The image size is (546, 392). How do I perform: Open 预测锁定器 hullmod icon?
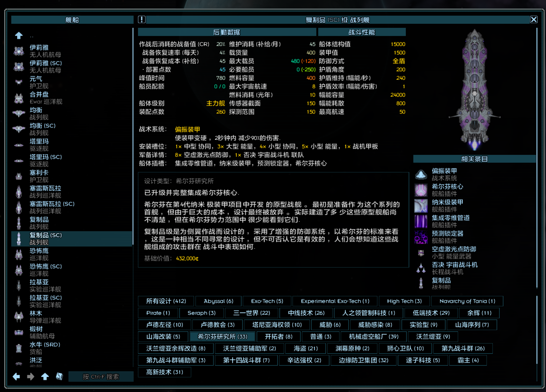421,237
